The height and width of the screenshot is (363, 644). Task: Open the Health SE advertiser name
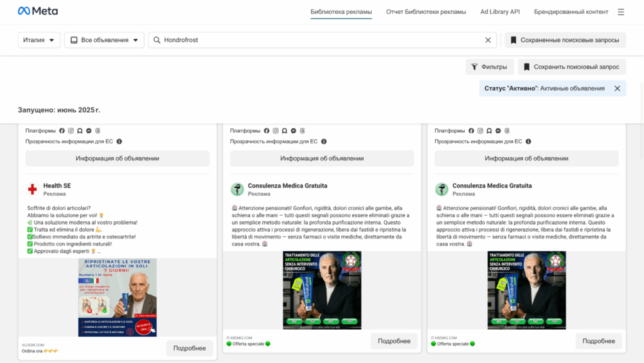(57, 186)
